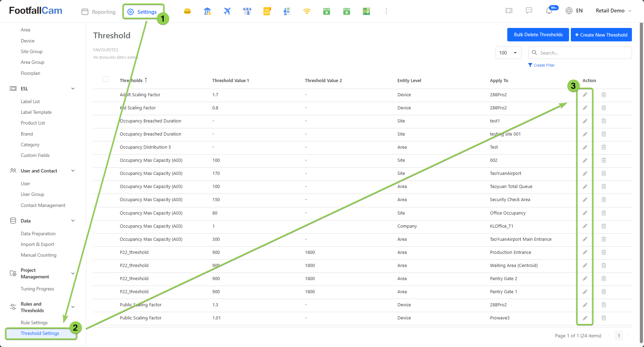
Task: Open the three-dot more modules menu
Action: point(386,11)
